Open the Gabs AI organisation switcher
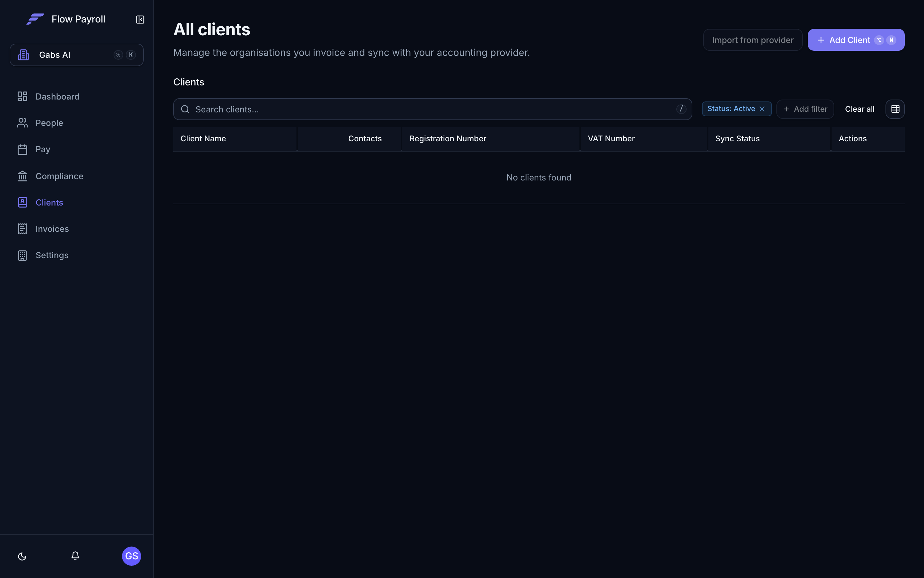 77,55
